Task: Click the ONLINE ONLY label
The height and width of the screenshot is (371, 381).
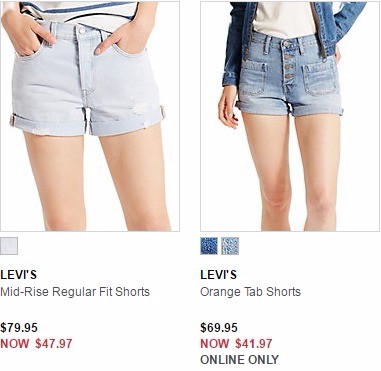Action: 239,360
